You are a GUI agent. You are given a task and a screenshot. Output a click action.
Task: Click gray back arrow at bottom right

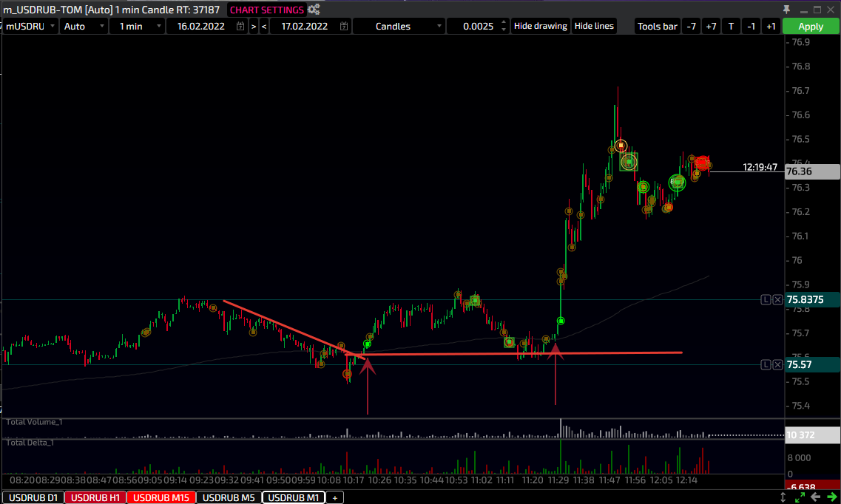coord(815,497)
